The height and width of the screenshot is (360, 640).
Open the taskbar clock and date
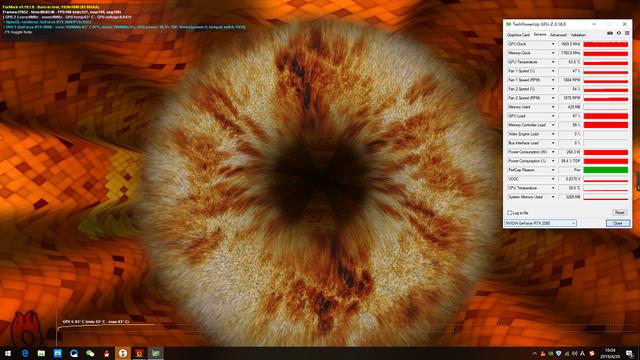point(610,353)
